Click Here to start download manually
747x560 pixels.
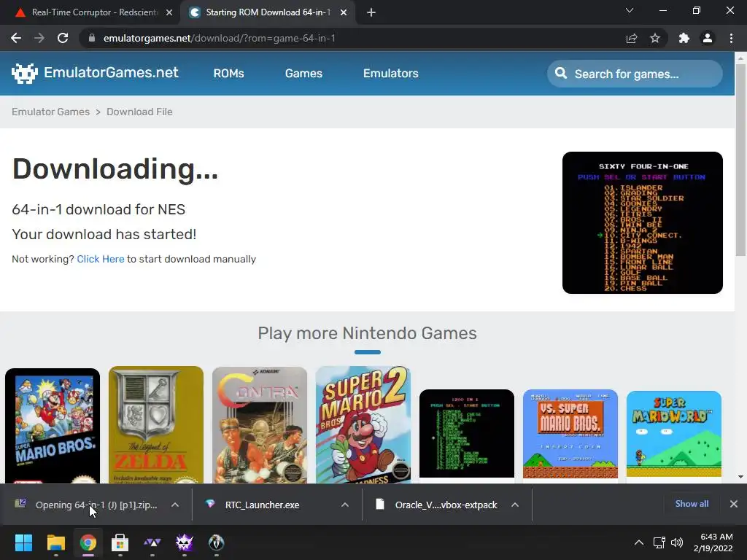click(101, 259)
